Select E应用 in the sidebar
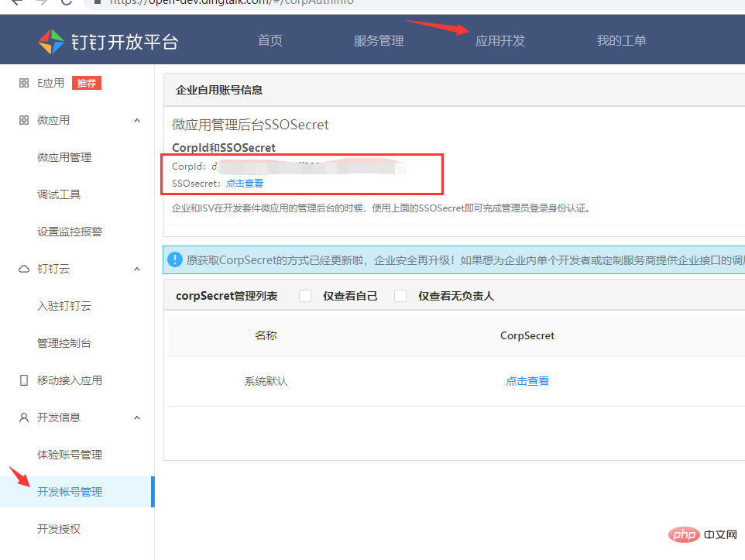This screenshot has width=745, height=560. [50, 83]
